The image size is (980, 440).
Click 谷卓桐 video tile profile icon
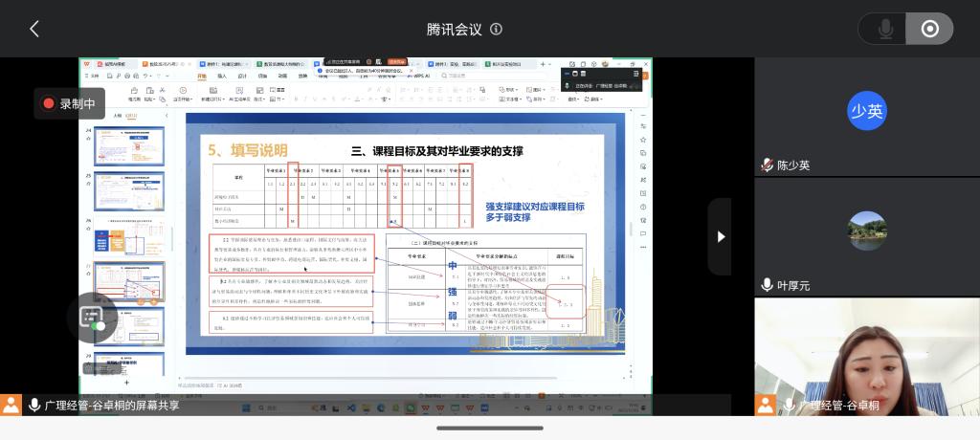765,405
